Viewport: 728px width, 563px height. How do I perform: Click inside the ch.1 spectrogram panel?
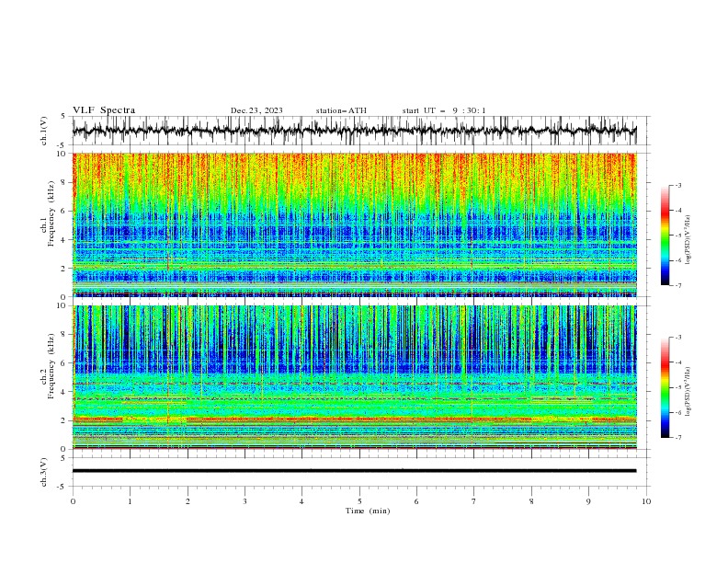pos(354,224)
